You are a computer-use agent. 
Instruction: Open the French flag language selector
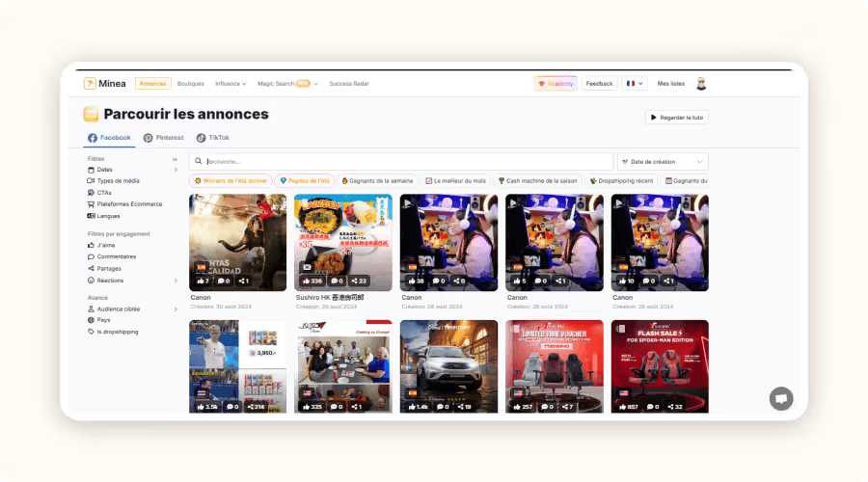(x=635, y=84)
